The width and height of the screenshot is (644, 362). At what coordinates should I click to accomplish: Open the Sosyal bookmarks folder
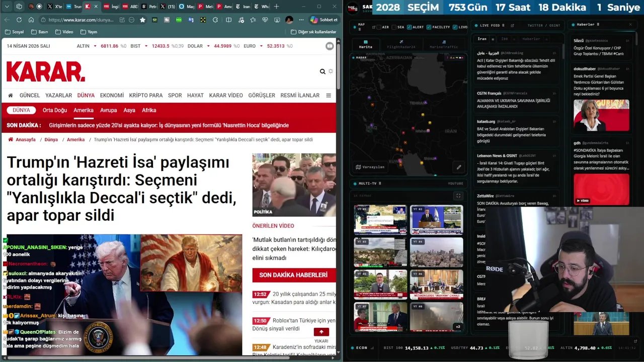14,32
